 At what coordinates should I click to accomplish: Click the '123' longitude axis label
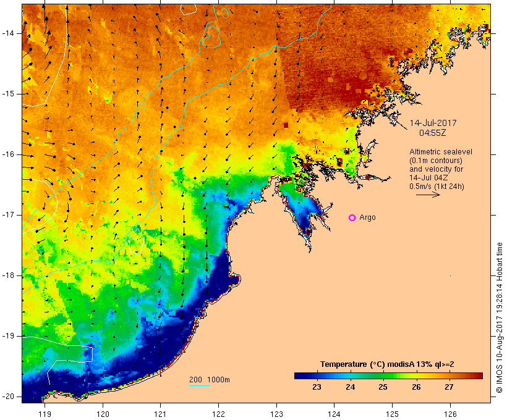(x=276, y=414)
